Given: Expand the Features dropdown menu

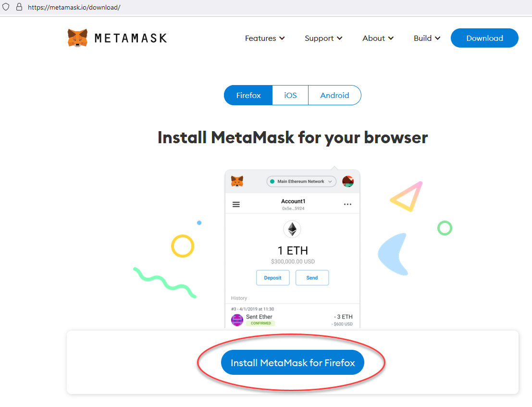Looking at the screenshot, I should coord(265,38).
